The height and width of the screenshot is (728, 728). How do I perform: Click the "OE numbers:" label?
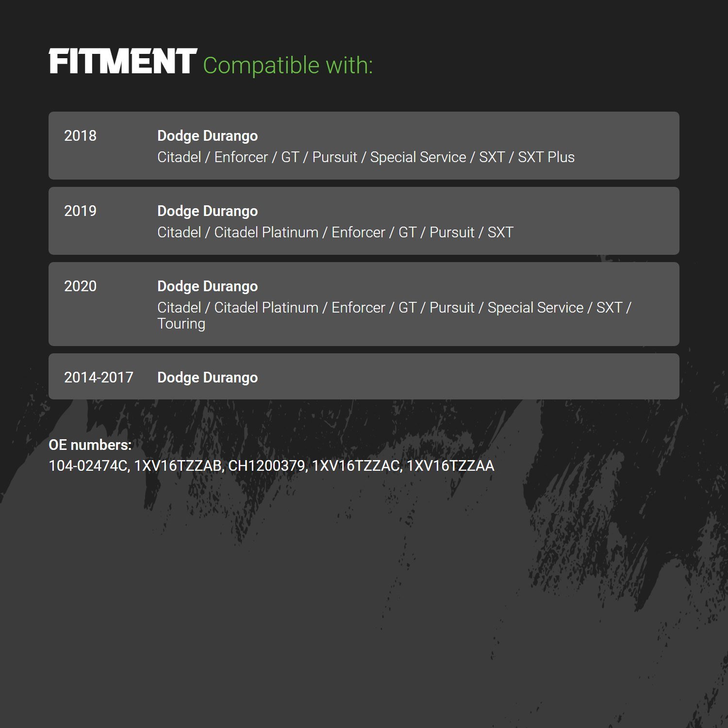click(90, 445)
